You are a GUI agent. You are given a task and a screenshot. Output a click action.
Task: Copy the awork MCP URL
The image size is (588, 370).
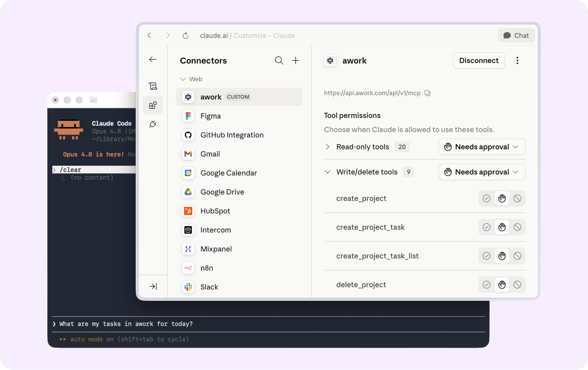[x=427, y=93]
